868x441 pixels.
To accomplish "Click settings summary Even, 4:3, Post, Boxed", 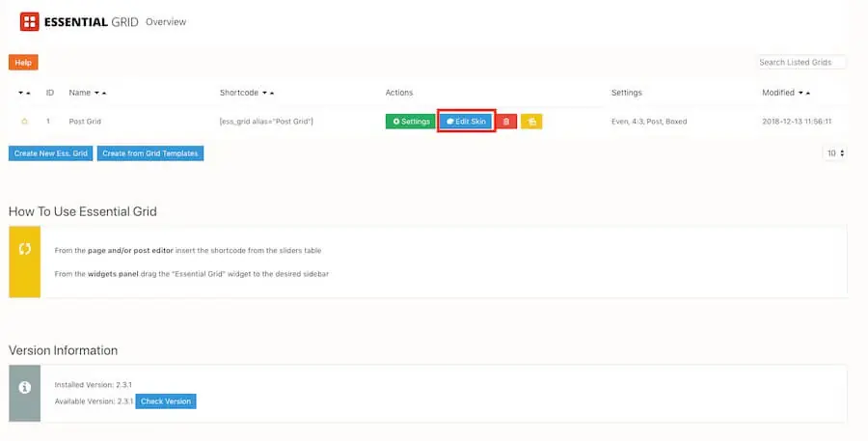I will point(649,122).
